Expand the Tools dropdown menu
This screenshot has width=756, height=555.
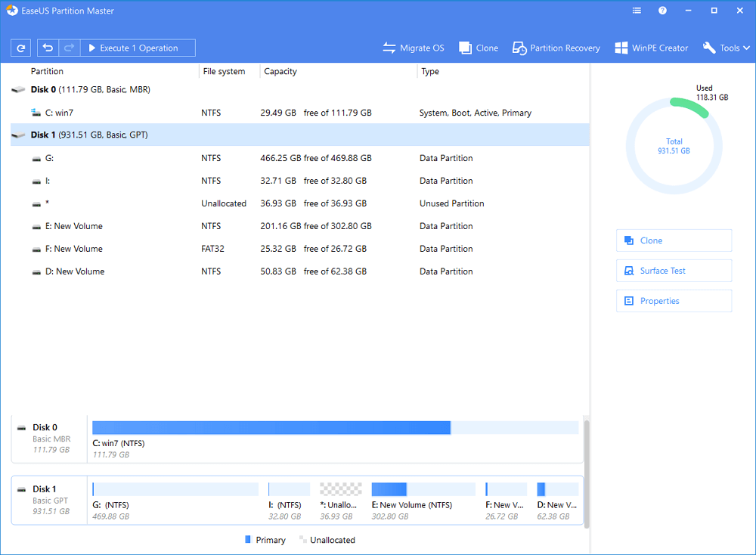(726, 48)
